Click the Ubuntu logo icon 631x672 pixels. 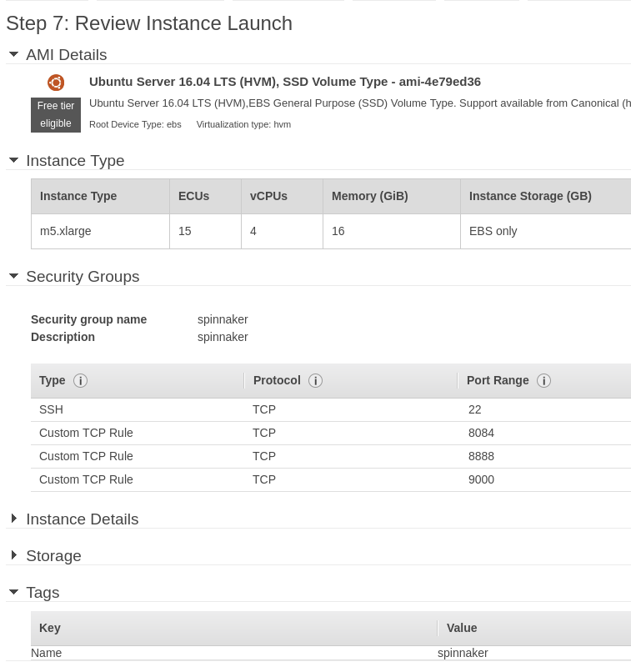[56, 83]
